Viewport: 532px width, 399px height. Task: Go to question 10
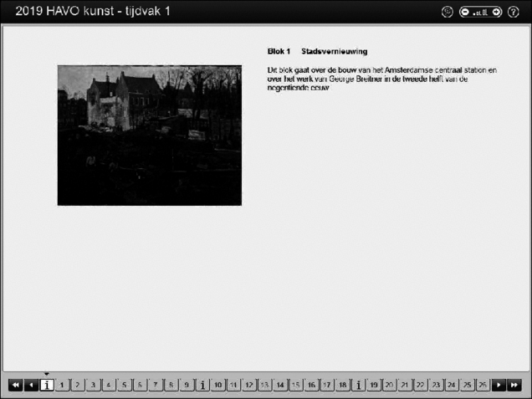218,385
